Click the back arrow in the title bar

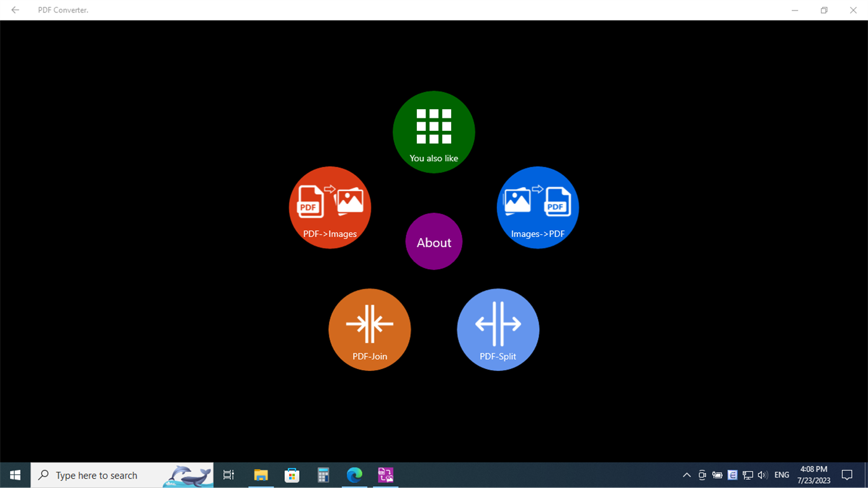15,10
